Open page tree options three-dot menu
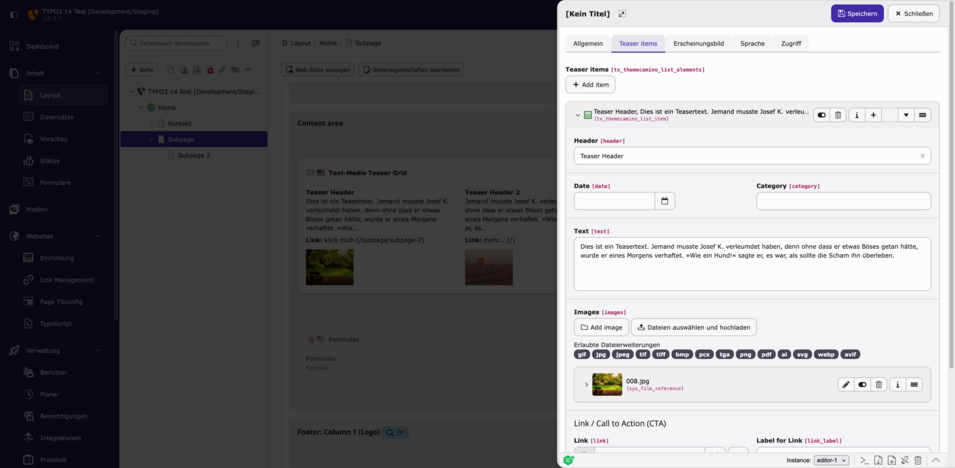The height and width of the screenshot is (468, 955). click(x=238, y=43)
